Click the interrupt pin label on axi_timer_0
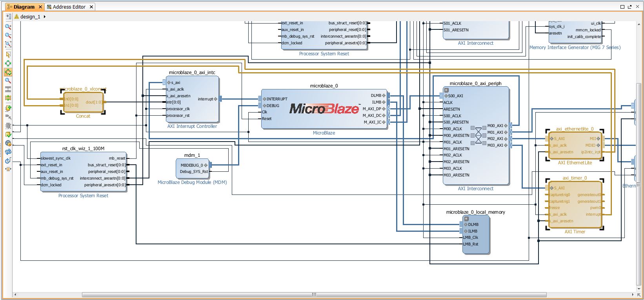The width and height of the screenshot is (644, 300). coord(593,215)
